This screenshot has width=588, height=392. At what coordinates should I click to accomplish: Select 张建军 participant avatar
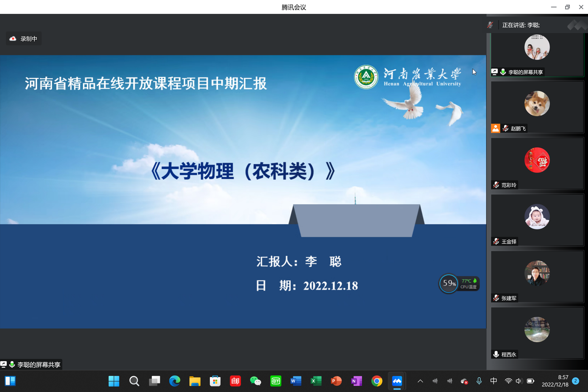[537, 273]
